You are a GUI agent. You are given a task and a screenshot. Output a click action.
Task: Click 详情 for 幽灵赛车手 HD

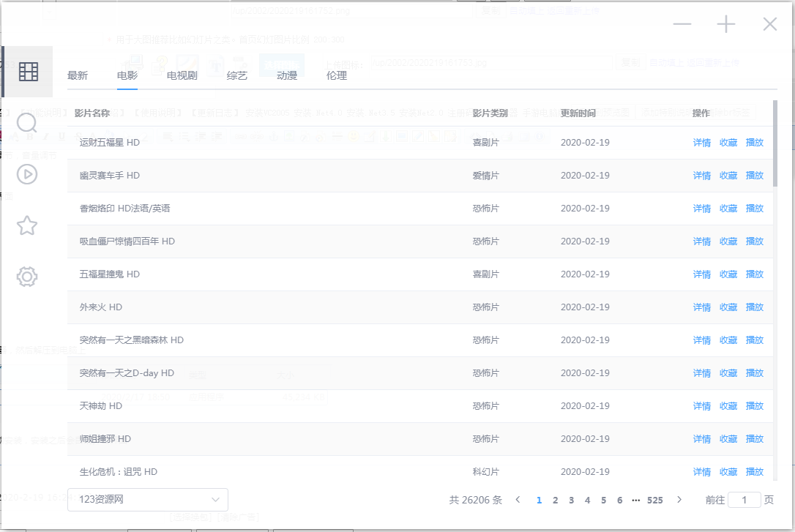[701, 176]
